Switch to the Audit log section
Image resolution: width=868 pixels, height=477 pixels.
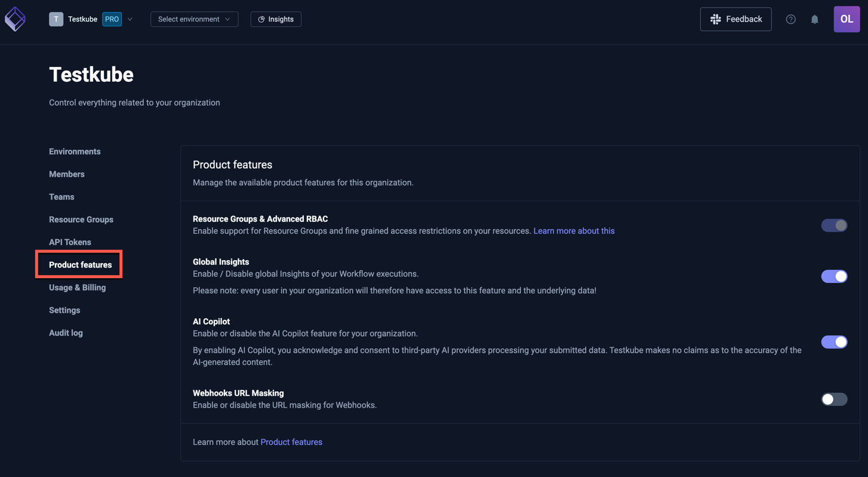pyautogui.click(x=66, y=333)
